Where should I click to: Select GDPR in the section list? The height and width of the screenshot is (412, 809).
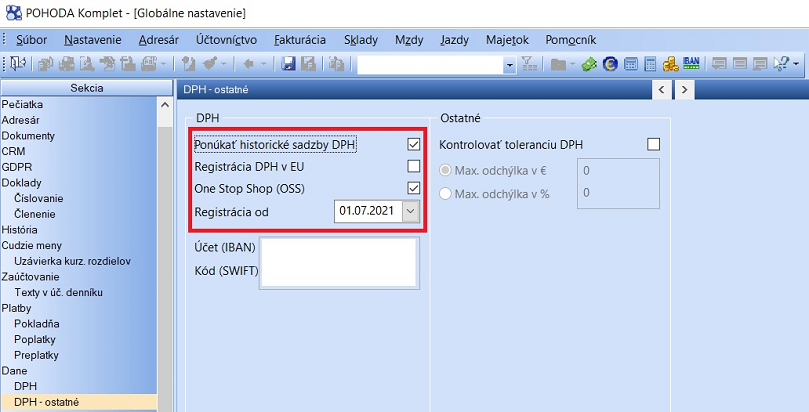[16, 167]
